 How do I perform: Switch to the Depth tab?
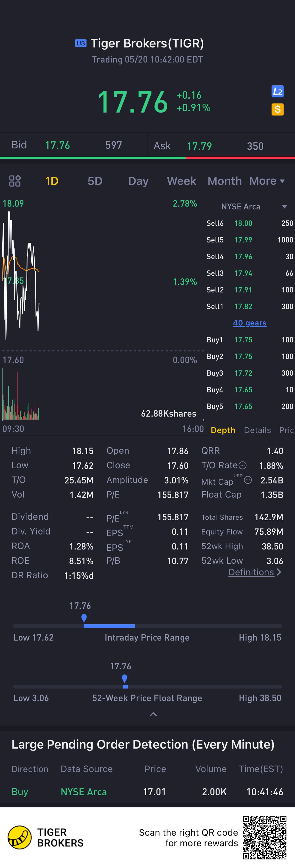[x=223, y=430]
